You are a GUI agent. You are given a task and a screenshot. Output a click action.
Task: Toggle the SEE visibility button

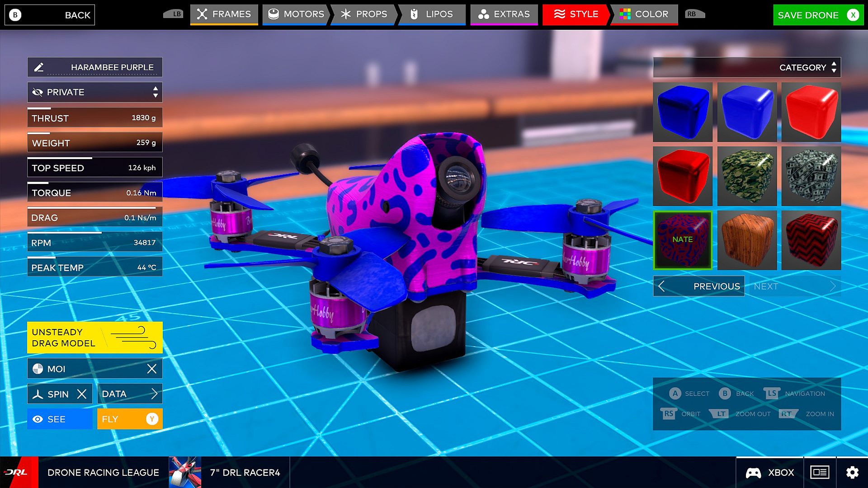(x=60, y=419)
